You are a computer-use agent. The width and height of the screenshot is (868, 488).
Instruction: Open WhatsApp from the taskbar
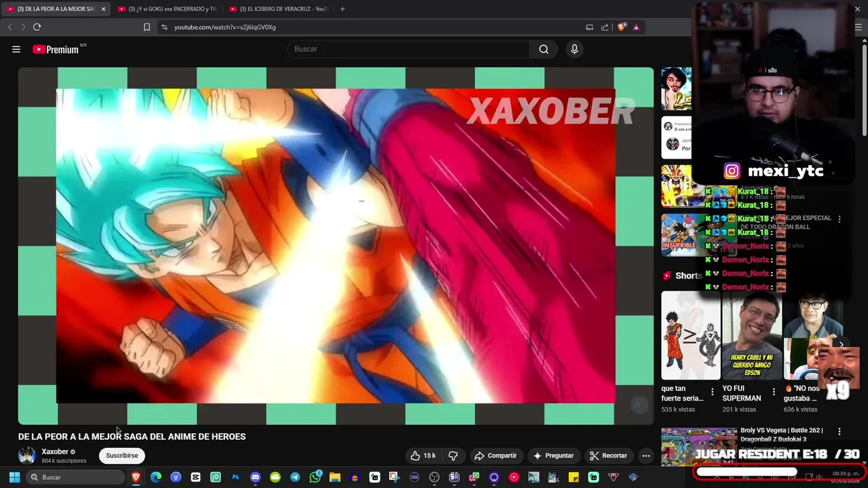[x=315, y=477]
